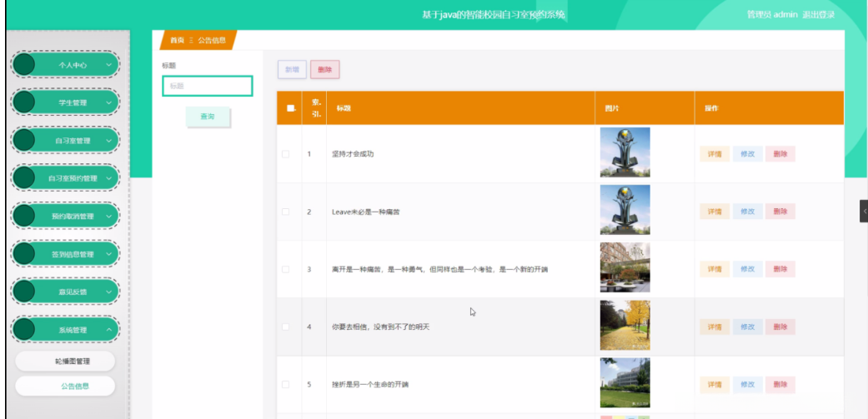Open the sculpture thumbnail in row 1
The width and height of the screenshot is (868, 419).
(x=625, y=152)
